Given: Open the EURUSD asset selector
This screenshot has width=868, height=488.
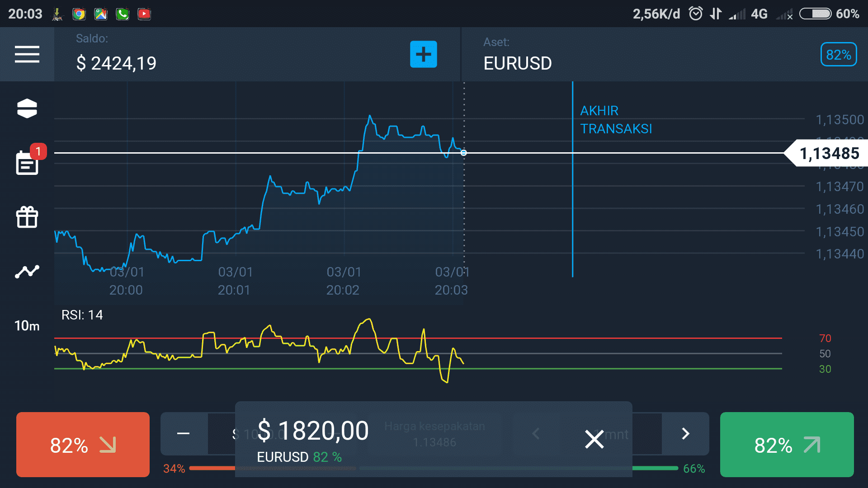Looking at the screenshot, I should coord(517,63).
